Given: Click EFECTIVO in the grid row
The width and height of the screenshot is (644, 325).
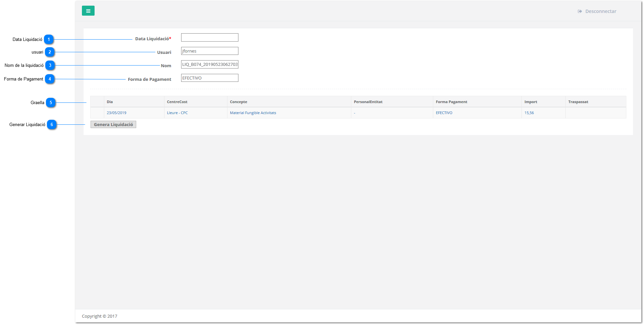Looking at the screenshot, I should click(x=444, y=113).
